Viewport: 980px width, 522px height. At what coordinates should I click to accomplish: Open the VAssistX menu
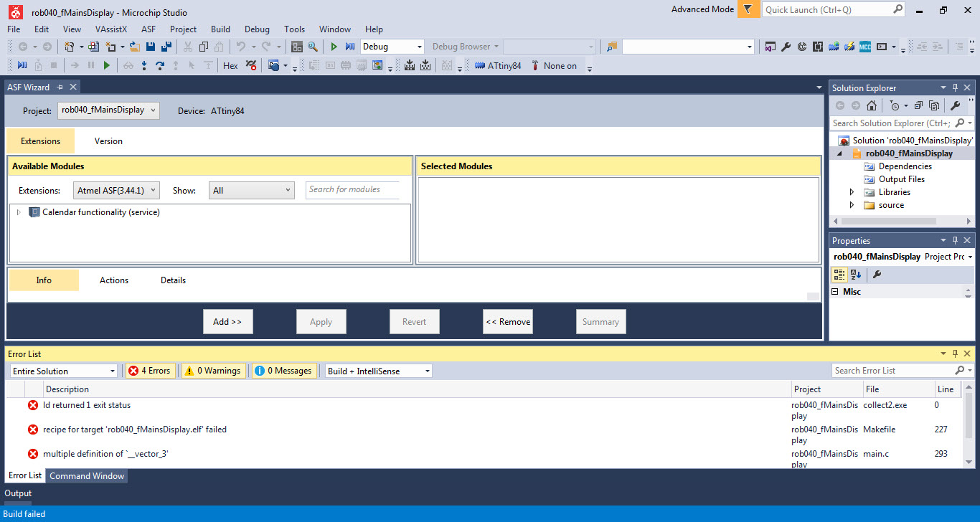tap(111, 29)
